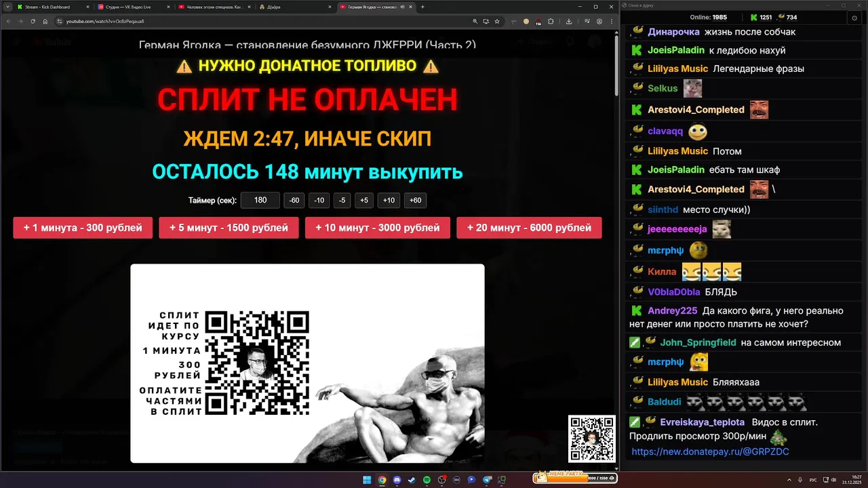Open the Windows Start menu

pyautogui.click(x=367, y=480)
